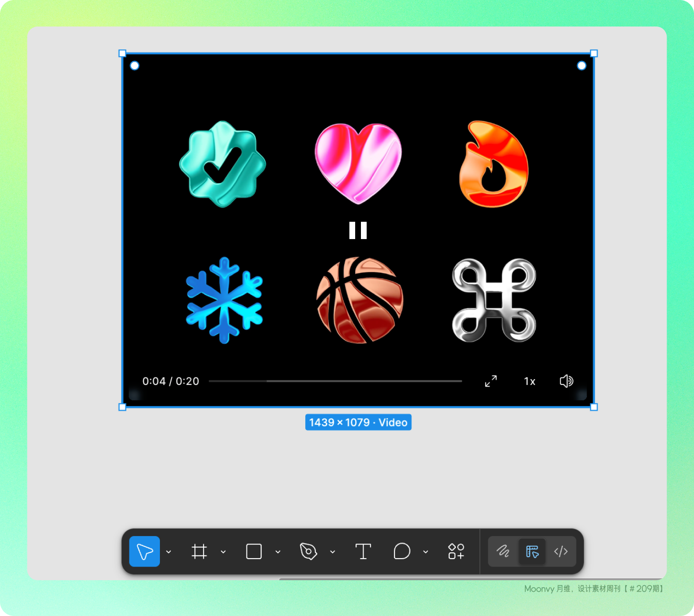Image resolution: width=694 pixels, height=616 pixels.
Task: Expand the Move tool options chevron
Action: [169, 552]
